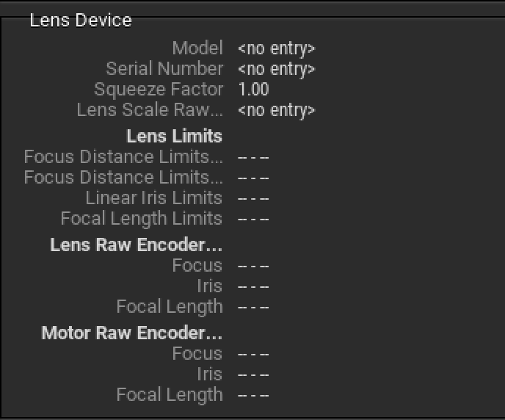Click the Focal Length Limits dashed value
505x420 pixels.
253,220
